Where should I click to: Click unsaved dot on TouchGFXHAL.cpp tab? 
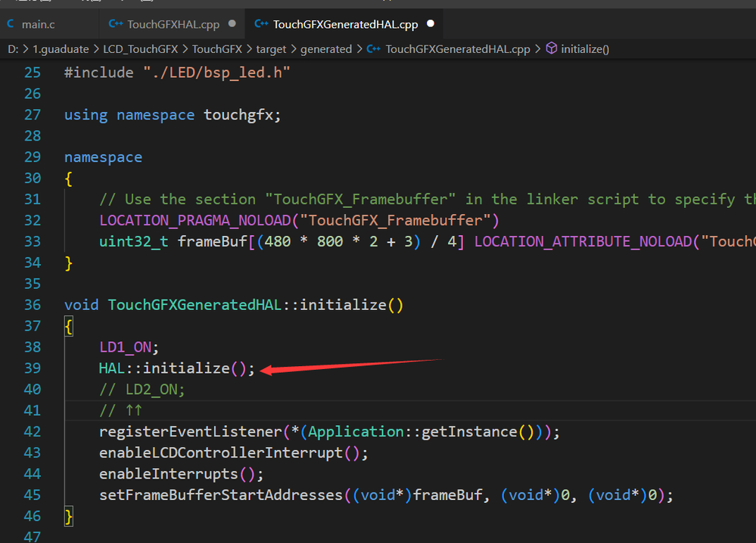pyautogui.click(x=232, y=23)
